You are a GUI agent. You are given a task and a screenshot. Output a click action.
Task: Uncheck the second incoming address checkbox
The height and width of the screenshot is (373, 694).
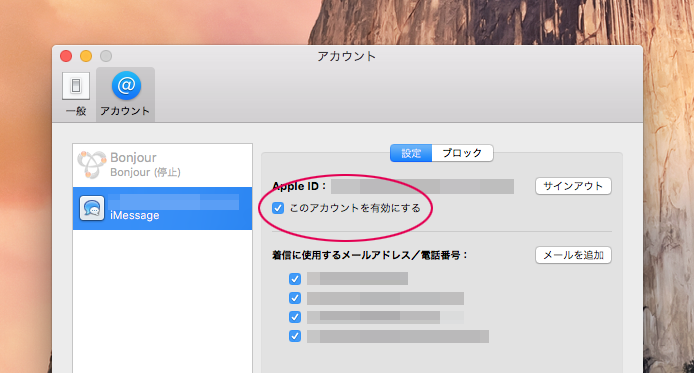pos(295,298)
